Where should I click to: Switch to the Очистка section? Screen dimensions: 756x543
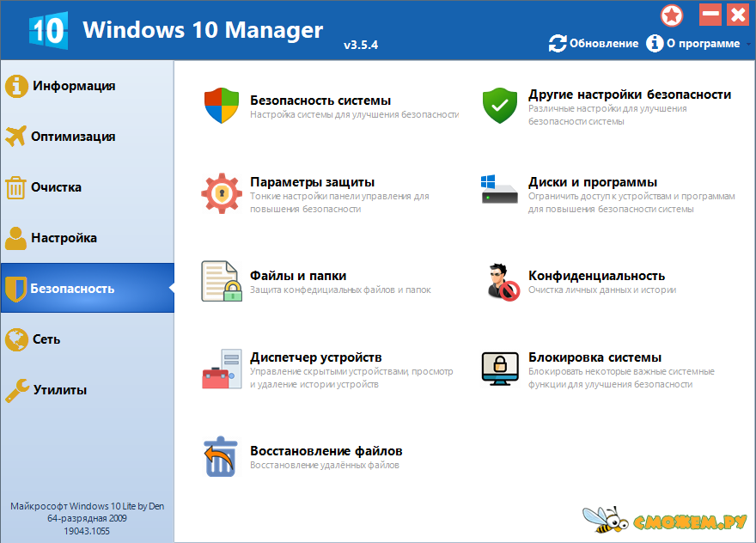(x=88, y=187)
